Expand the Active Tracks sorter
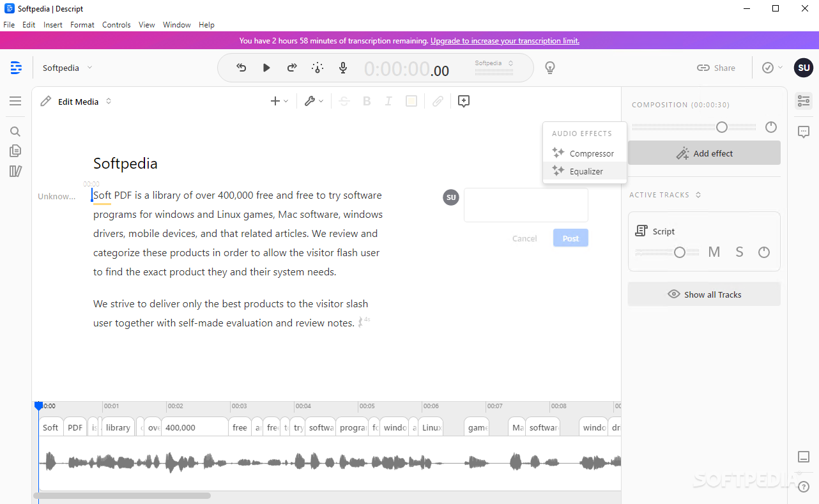 (698, 195)
